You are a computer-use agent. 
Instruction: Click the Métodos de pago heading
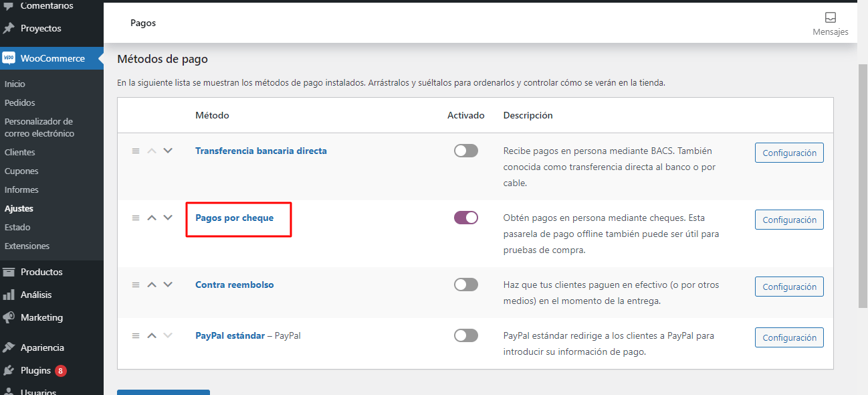point(162,59)
